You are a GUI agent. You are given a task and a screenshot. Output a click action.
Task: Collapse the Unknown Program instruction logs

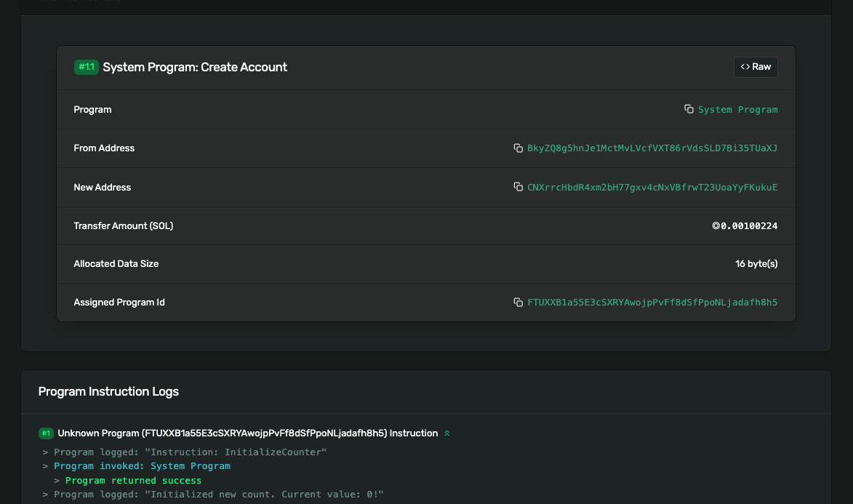[446, 433]
